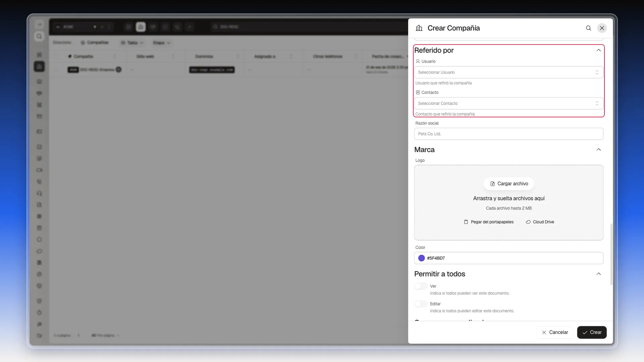Image resolution: width=644 pixels, height=362 pixels.
Task: Toggle the Ver permission switch
Action: click(421, 286)
